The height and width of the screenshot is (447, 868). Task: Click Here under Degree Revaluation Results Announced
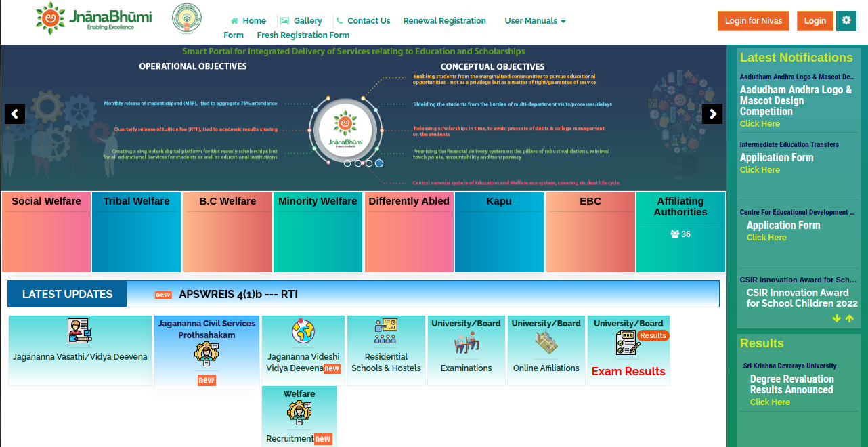pyautogui.click(x=770, y=402)
